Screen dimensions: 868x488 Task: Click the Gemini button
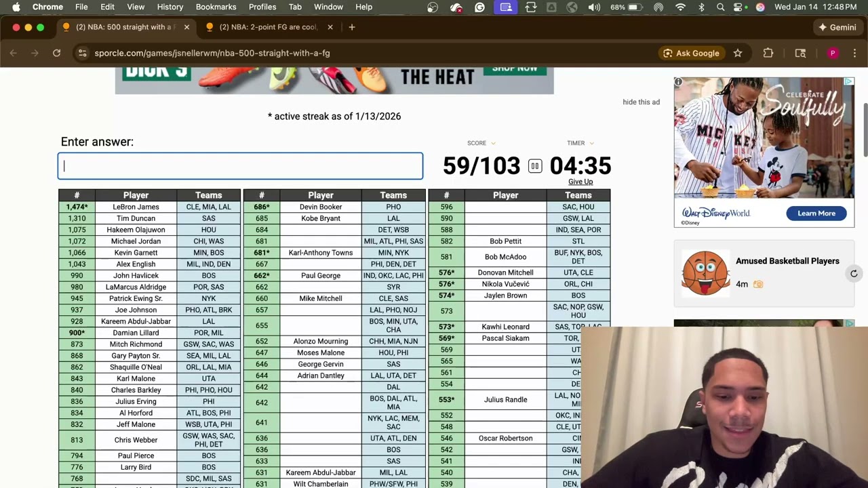[x=837, y=27]
